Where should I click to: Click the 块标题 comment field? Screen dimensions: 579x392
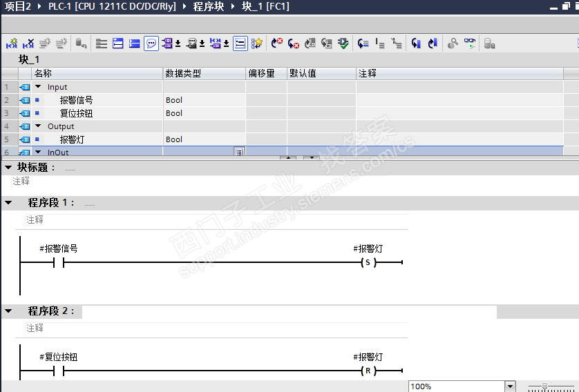point(200,181)
